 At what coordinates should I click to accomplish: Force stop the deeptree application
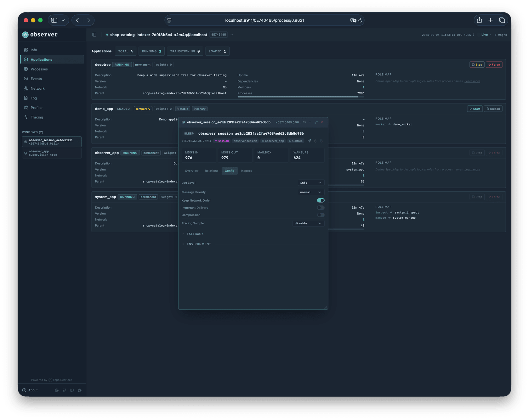coord(494,64)
